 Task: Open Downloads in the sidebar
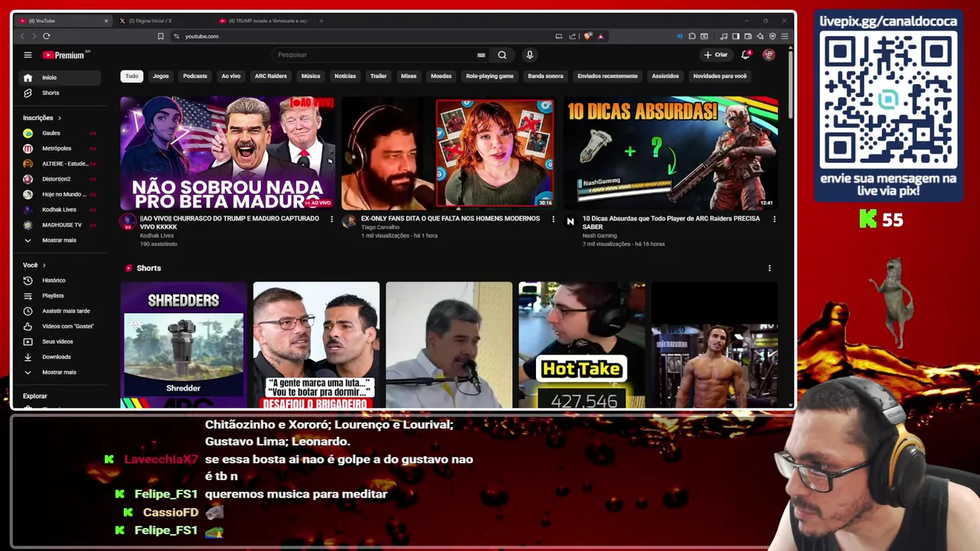pyautogui.click(x=60, y=357)
